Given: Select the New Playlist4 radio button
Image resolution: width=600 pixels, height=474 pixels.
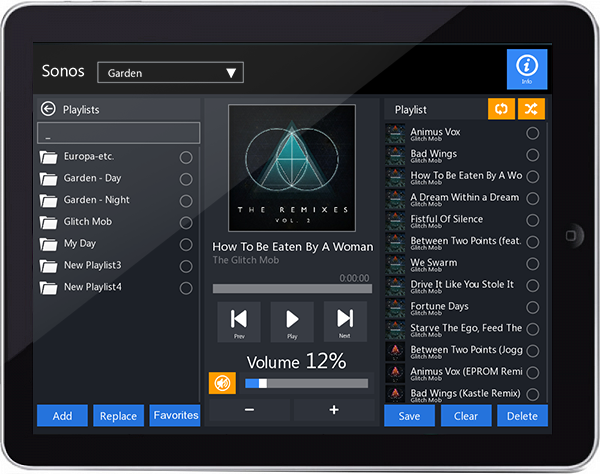Looking at the screenshot, I should [186, 288].
